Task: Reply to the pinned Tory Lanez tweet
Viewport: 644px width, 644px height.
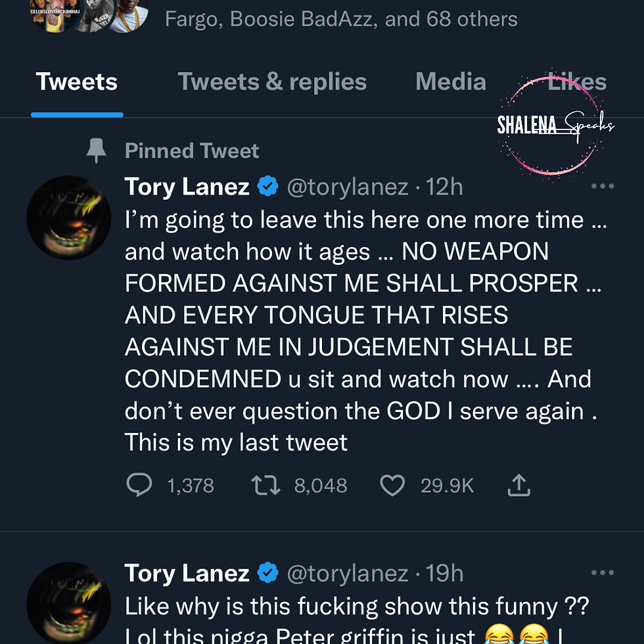Action: [x=139, y=486]
